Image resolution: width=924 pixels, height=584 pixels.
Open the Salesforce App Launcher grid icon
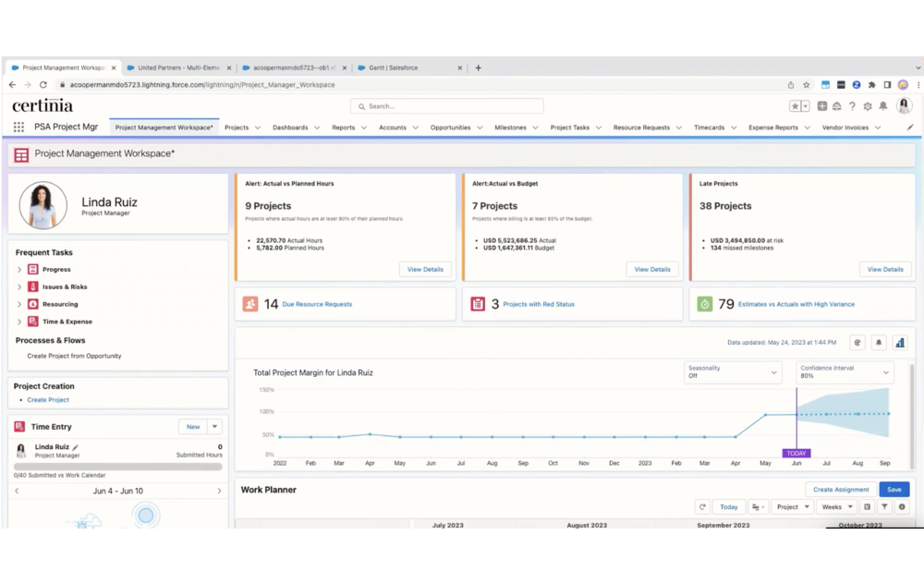pyautogui.click(x=18, y=127)
